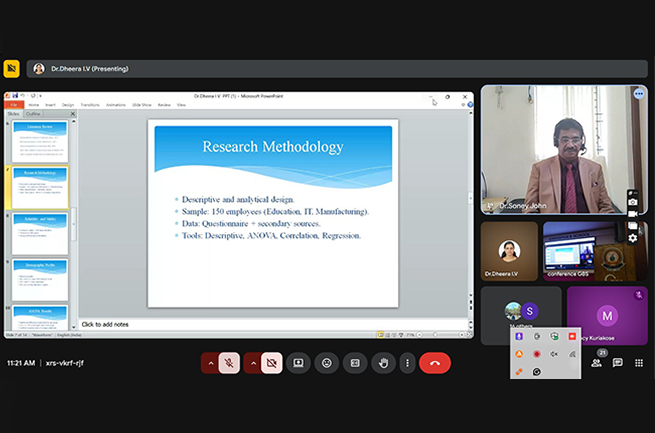The image size is (655, 433).
Task: Click the File button in PowerPoint
Action: point(14,104)
